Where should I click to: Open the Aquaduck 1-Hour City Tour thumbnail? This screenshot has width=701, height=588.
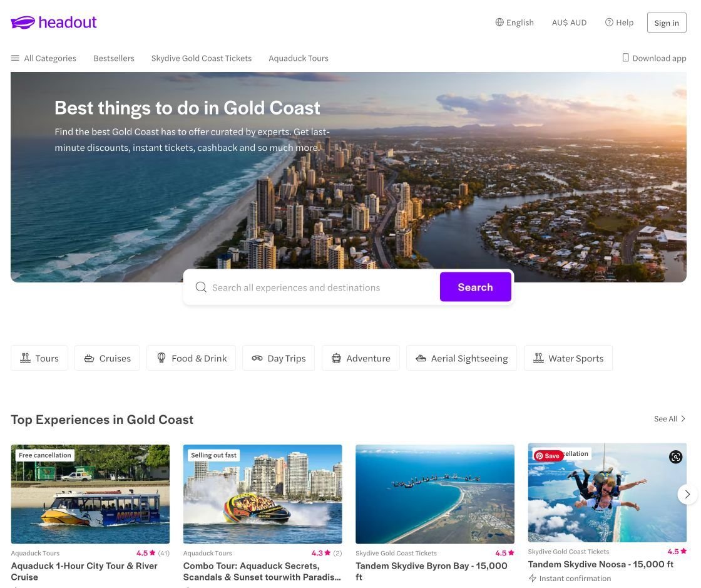pyautogui.click(x=90, y=493)
